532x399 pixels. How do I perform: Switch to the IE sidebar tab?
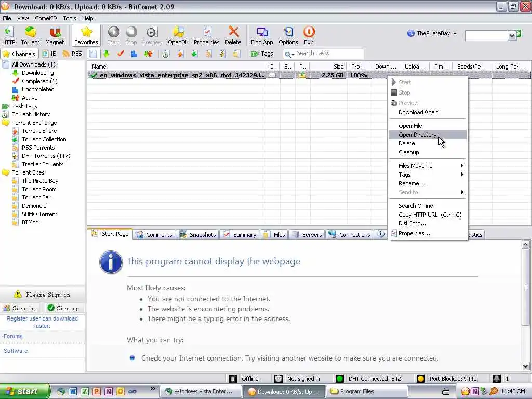coord(49,54)
